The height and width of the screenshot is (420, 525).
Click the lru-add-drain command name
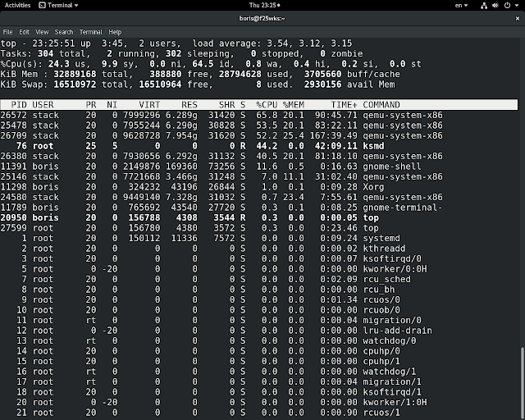pyautogui.click(x=397, y=331)
